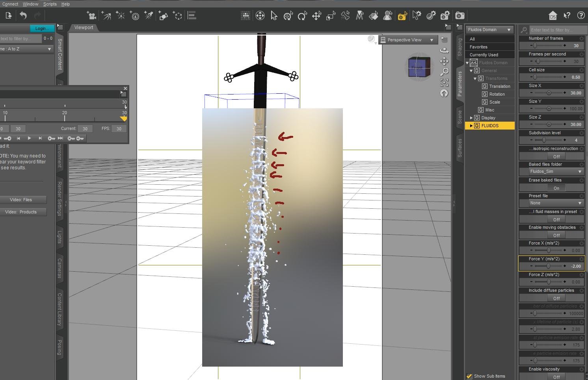Select the Translation parameter group
Screen dimensions: 588x380
pos(499,86)
